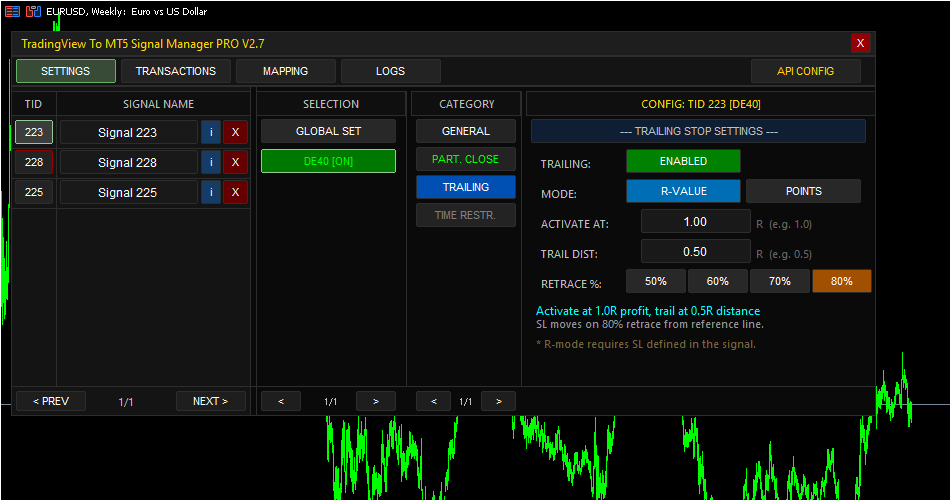Select TID 228 button

[34, 162]
